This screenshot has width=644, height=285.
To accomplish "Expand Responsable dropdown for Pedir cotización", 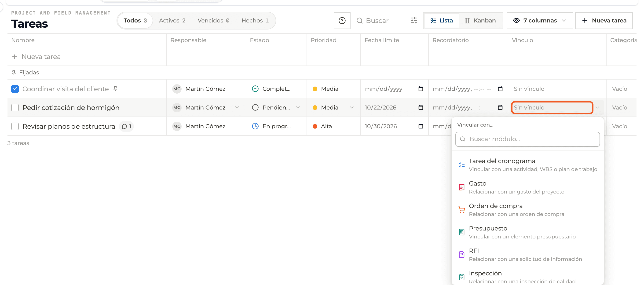I will click(x=237, y=107).
